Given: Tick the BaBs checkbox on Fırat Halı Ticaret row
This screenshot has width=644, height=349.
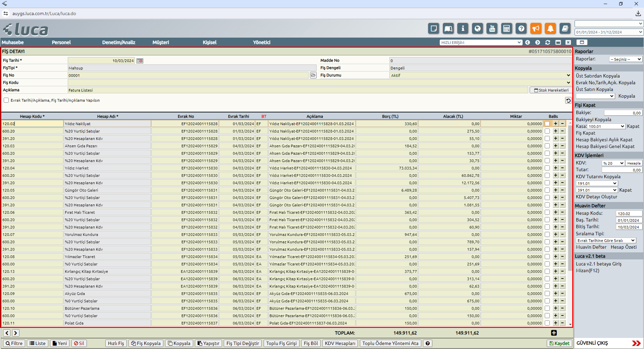Looking at the screenshot, I should click(547, 212).
